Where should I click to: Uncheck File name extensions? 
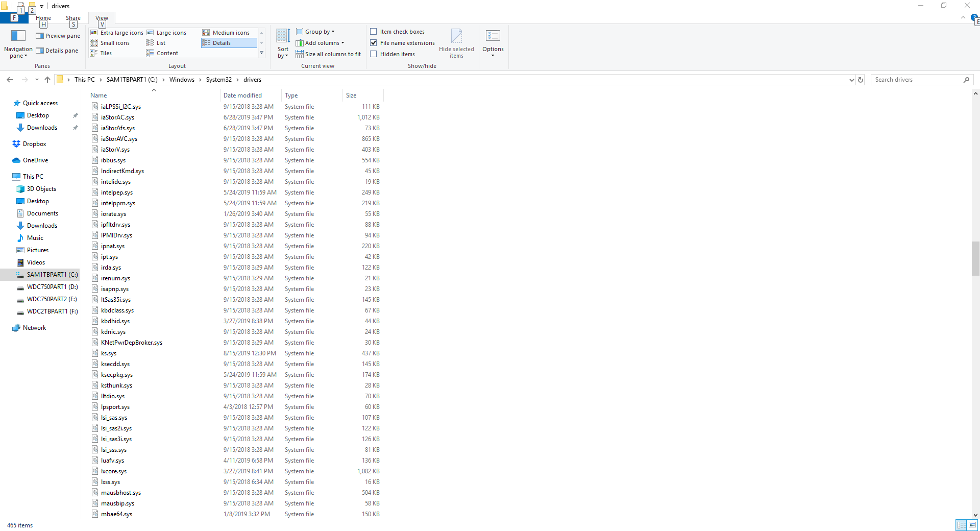tap(374, 43)
